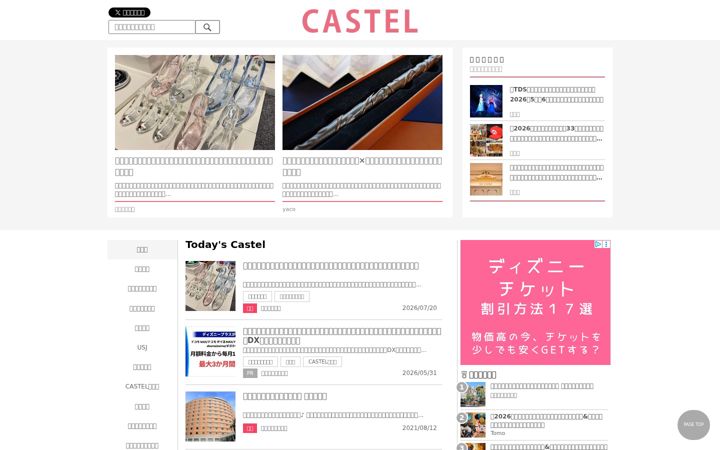Click the crown ranking icon
Screen dimensions: 720x450
pos(464,375)
